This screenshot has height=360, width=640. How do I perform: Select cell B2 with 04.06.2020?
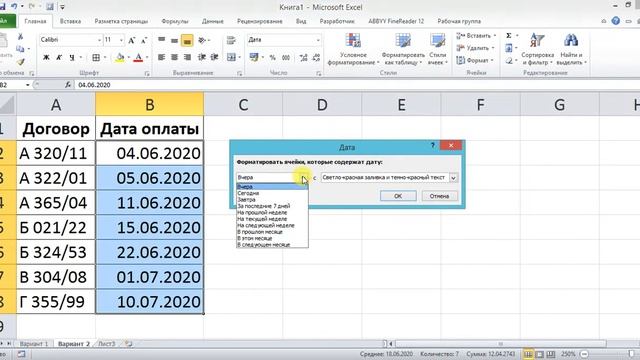click(149, 153)
